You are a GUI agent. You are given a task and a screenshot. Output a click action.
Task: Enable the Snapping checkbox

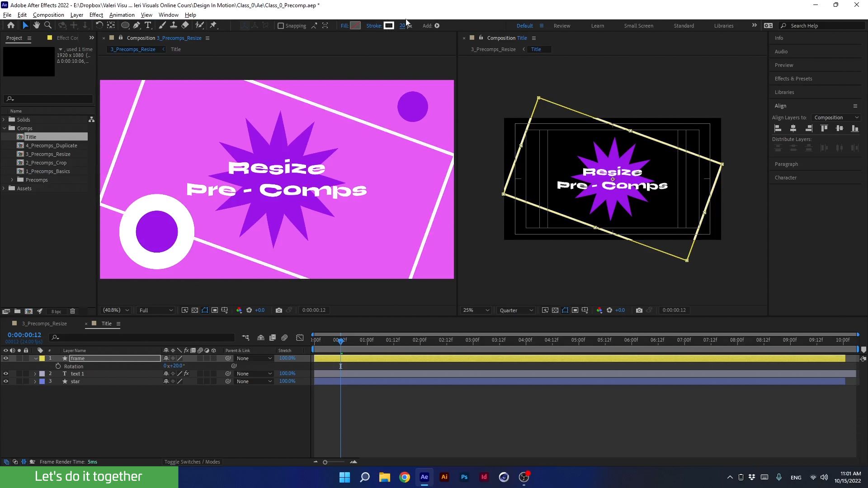(281, 25)
